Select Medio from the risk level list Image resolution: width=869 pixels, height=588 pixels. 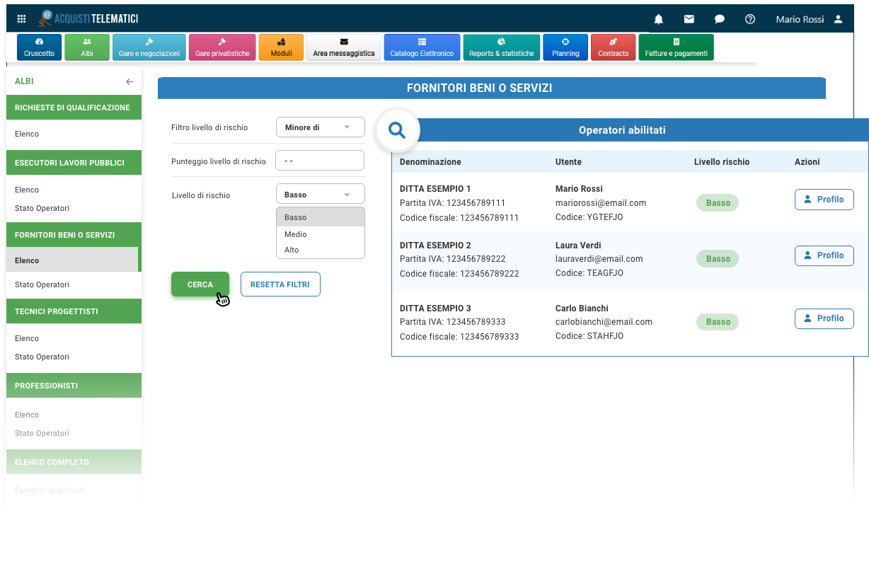pos(296,234)
